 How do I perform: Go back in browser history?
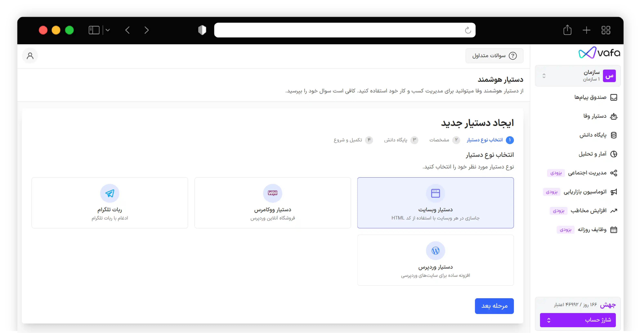[128, 30]
